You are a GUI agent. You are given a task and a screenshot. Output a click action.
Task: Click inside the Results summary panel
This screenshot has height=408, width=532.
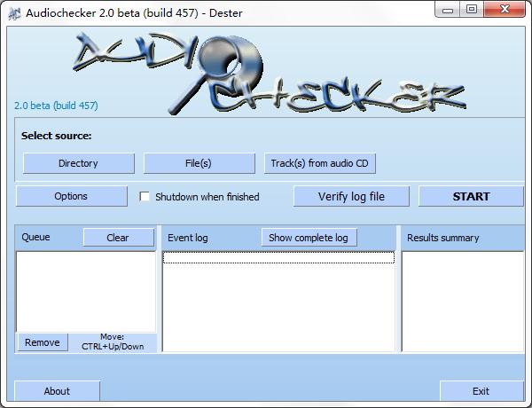tap(462, 302)
